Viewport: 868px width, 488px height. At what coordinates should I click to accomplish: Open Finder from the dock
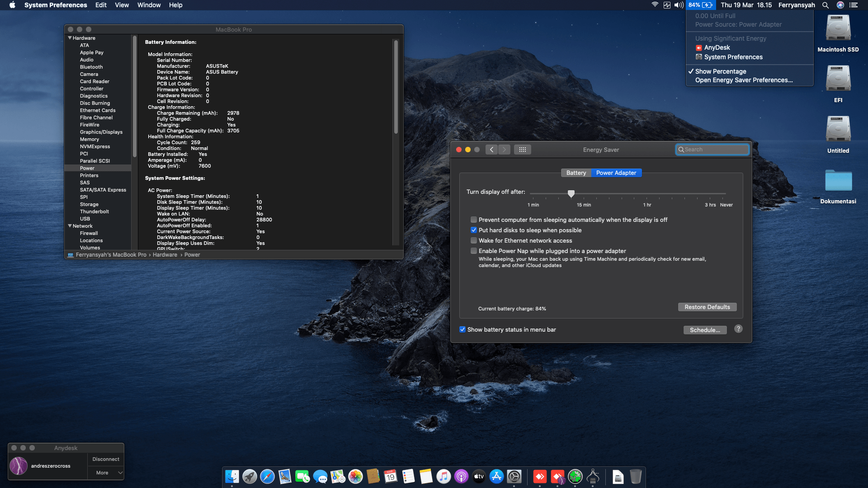[x=232, y=476]
